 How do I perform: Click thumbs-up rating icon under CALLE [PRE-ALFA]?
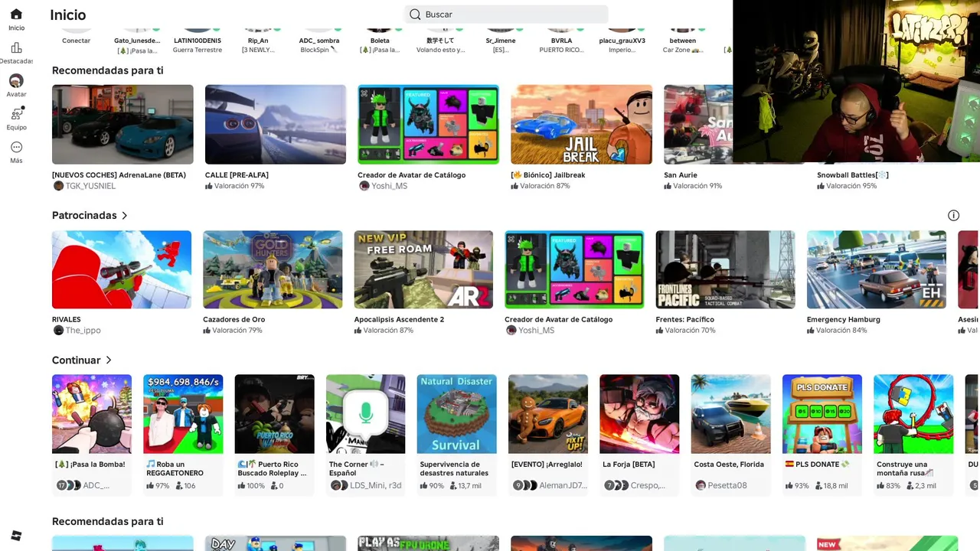point(209,186)
